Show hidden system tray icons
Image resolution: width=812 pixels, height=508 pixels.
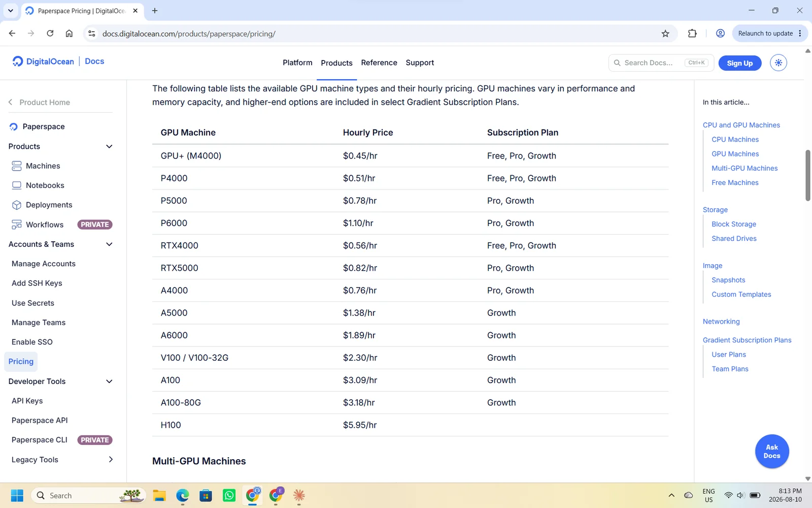coord(671,495)
